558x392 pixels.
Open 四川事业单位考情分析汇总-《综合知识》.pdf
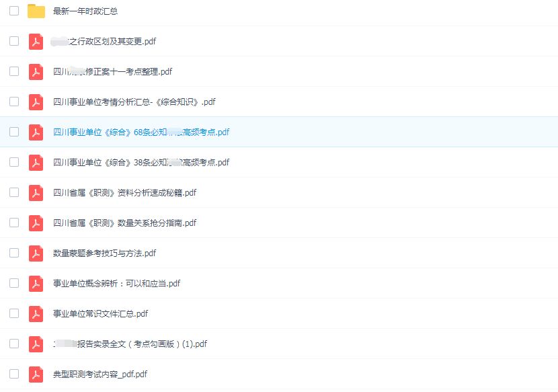click(134, 102)
